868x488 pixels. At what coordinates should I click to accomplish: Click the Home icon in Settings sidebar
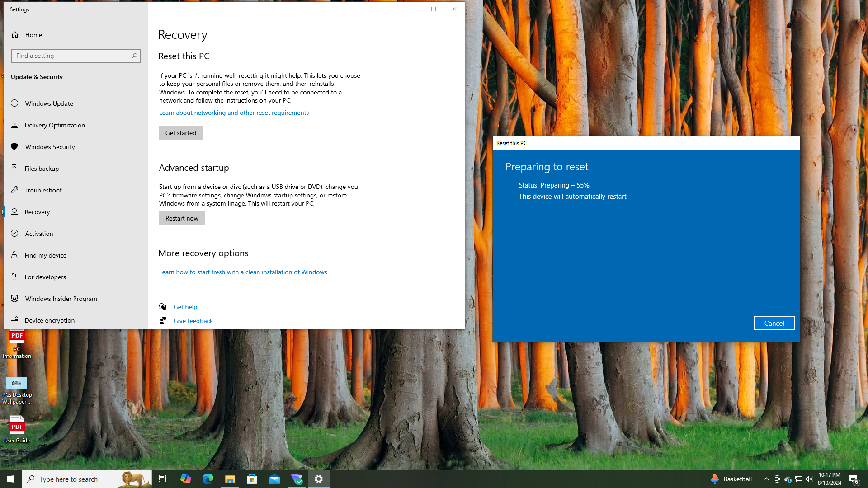(15, 35)
